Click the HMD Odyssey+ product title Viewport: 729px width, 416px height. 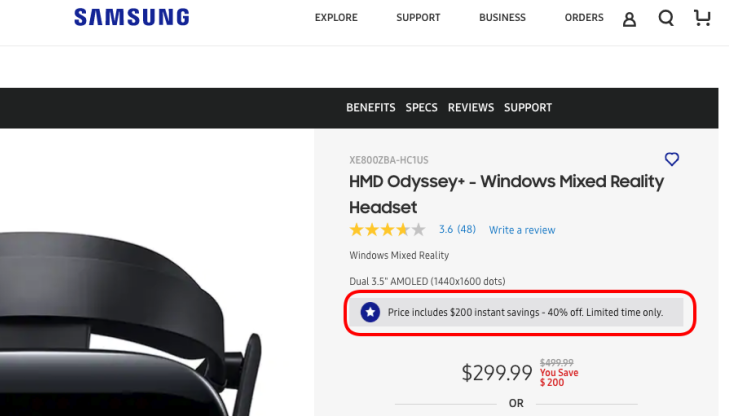pos(506,194)
